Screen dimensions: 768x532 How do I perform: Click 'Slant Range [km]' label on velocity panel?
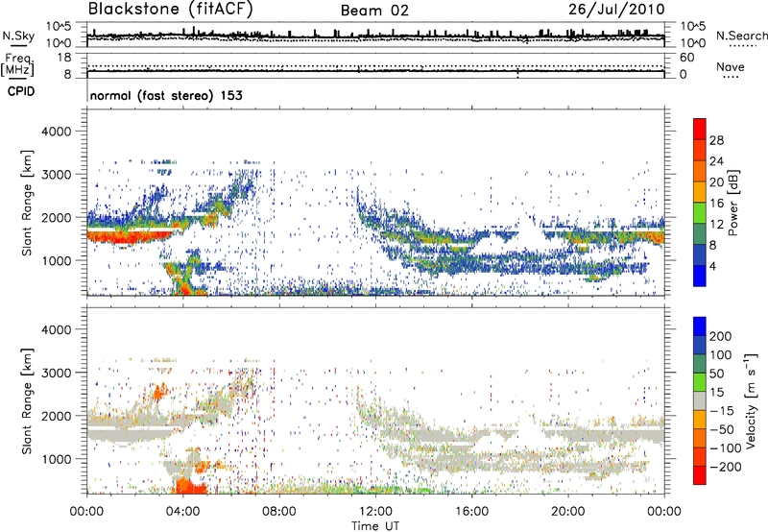coord(27,401)
